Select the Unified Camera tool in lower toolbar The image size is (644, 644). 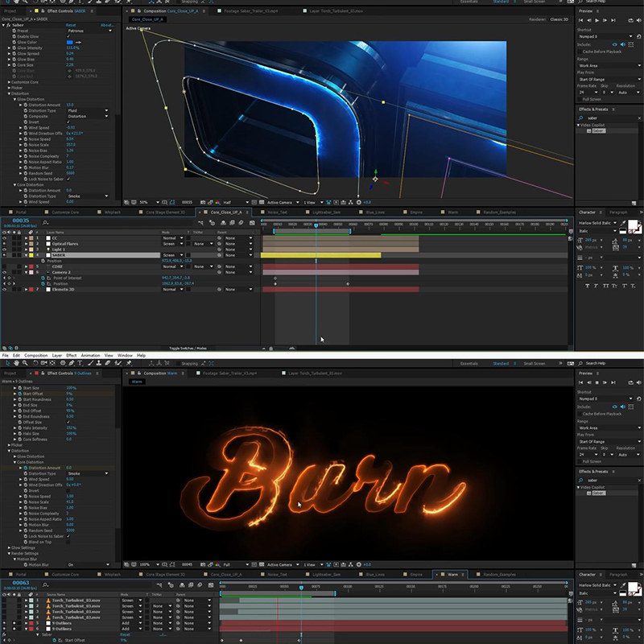tap(44, 363)
